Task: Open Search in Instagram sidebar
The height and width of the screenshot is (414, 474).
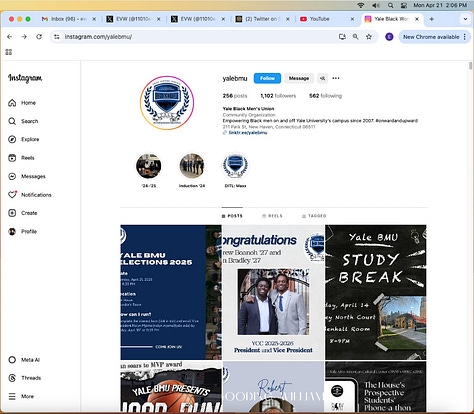Action: (x=23, y=121)
